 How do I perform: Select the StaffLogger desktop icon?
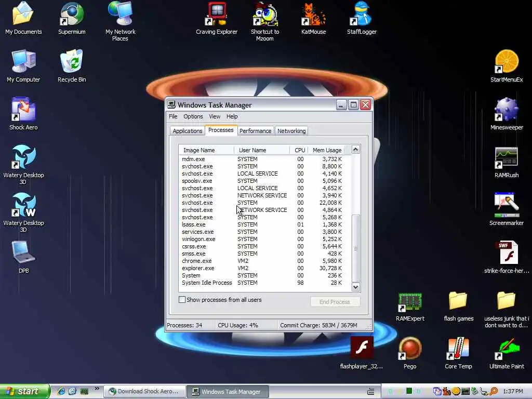(x=362, y=19)
